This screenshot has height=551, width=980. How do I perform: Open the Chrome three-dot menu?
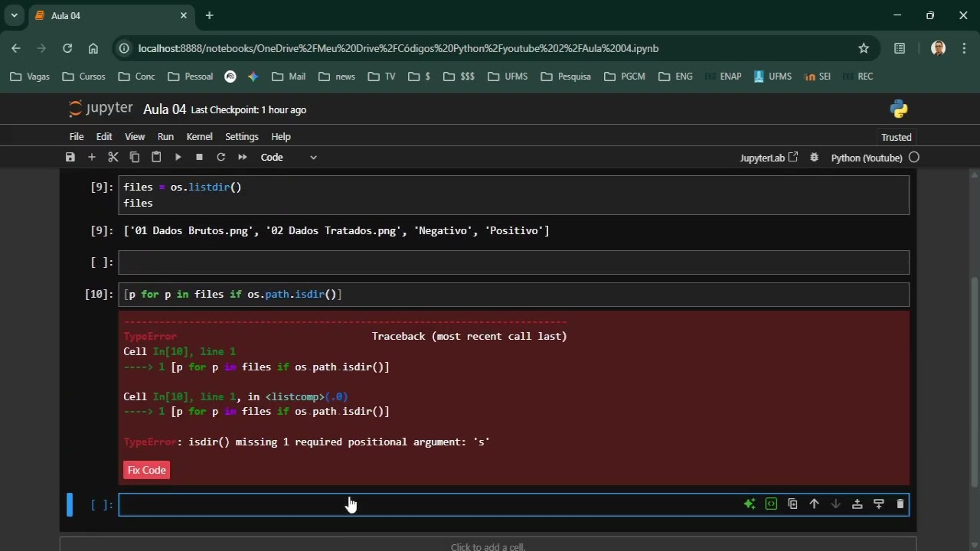(962, 48)
